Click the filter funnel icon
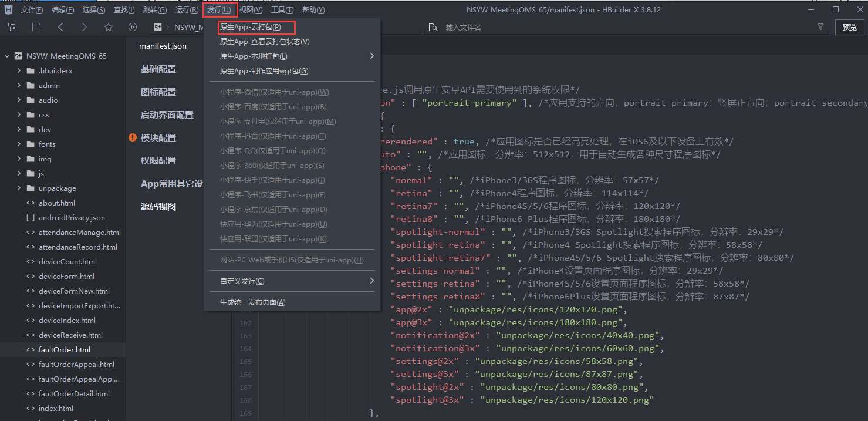Screen dimensions: 868x421 click(820, 27)
